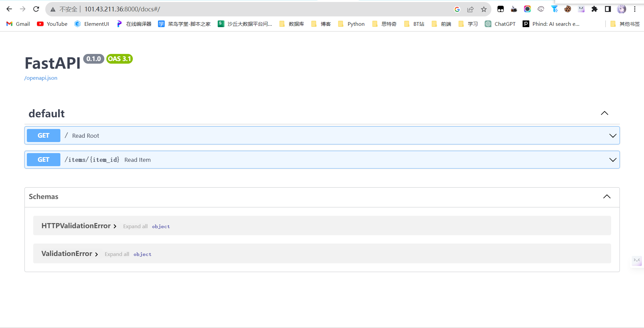Open the black two-dot extension icon
The width and height of the screenshot is (644, 328).
500,9
